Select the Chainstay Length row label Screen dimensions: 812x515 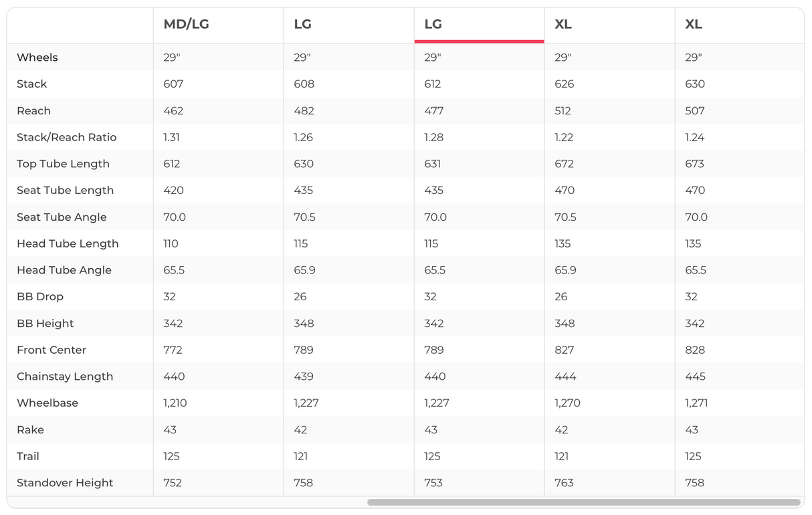click(x=65, y=377)
